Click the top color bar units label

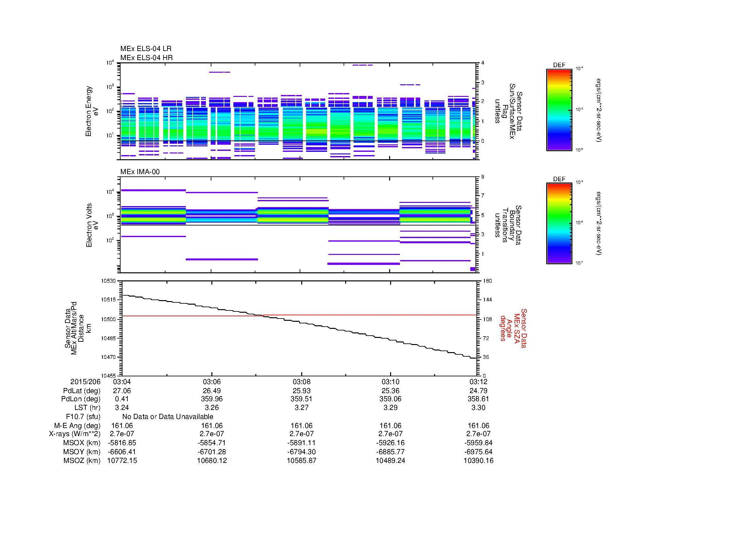599,110
